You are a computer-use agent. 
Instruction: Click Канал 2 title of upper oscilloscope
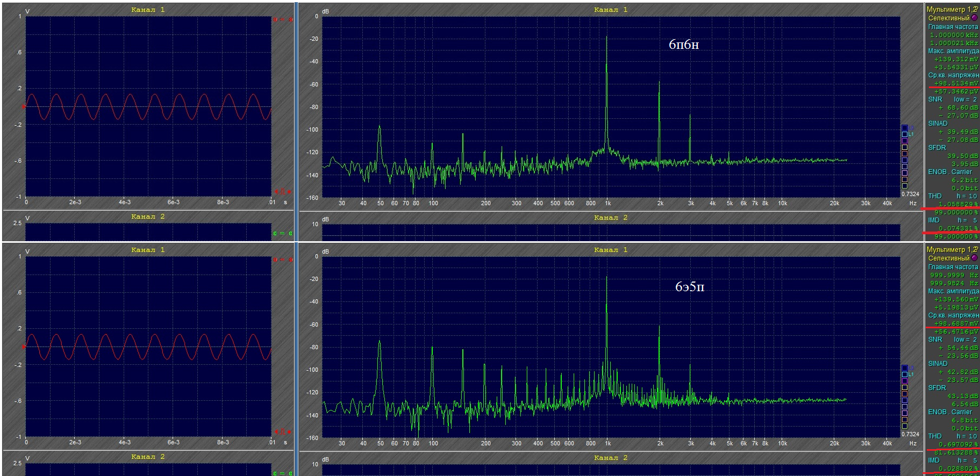pos(148,217)
